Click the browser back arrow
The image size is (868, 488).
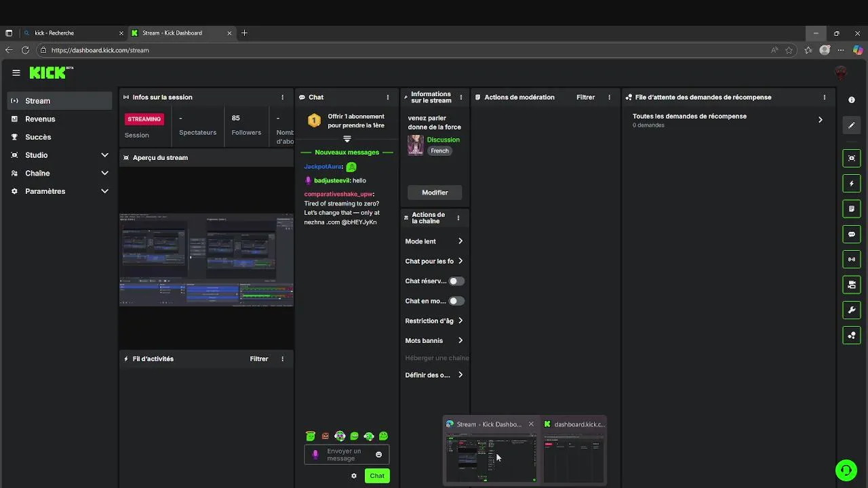click(9, 50)
